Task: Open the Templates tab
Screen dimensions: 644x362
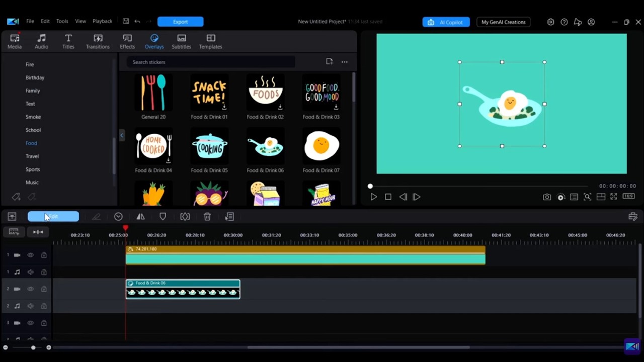Action: [x=210, y=42]
